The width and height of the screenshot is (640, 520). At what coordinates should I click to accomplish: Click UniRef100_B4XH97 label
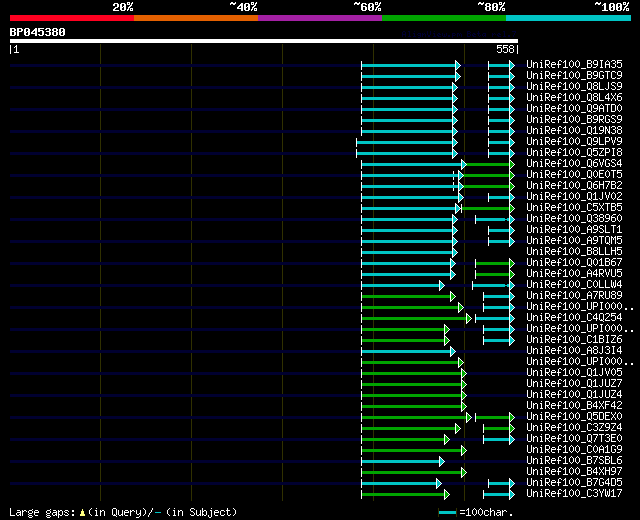click(x=574, y=472)
